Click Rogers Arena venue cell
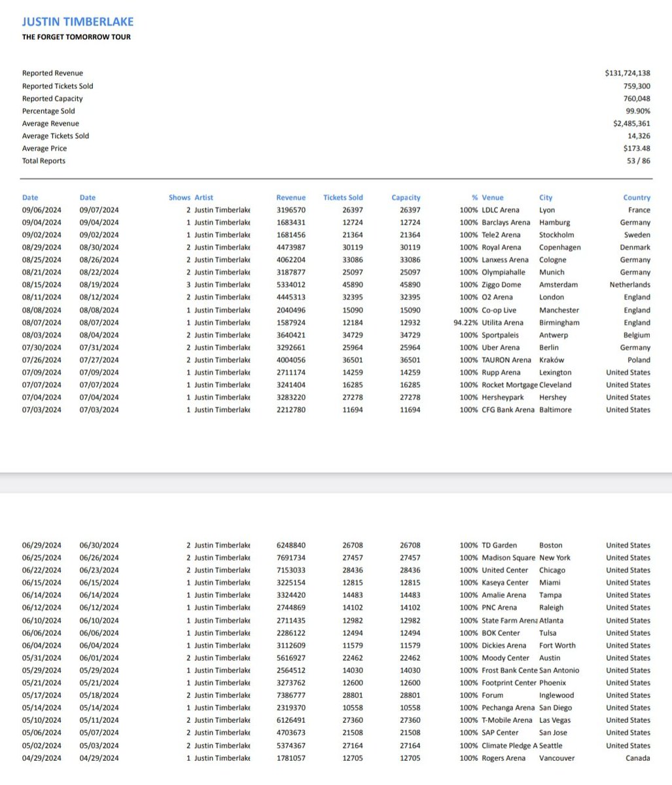The height and width of the screenshot is (785, 672). (503, 758)
